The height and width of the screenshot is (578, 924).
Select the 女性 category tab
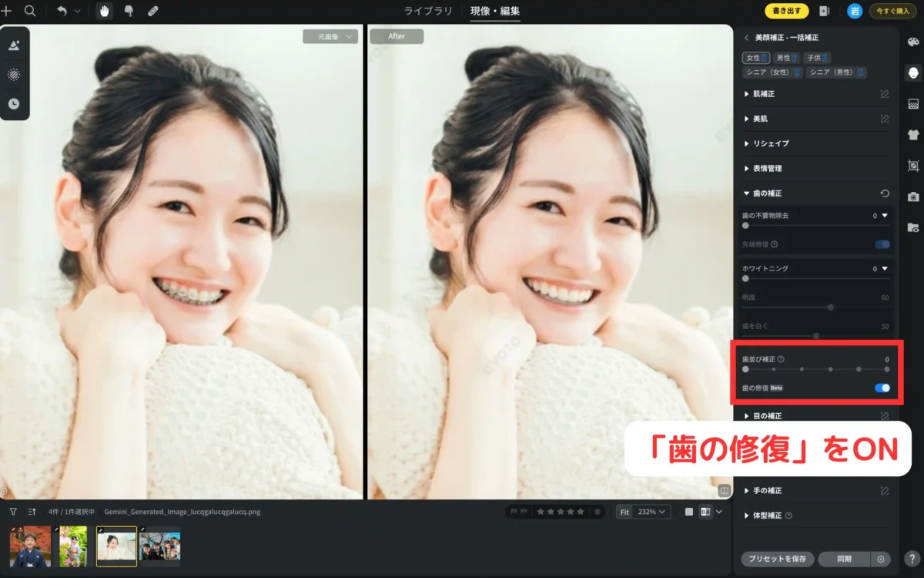(756, 58)
